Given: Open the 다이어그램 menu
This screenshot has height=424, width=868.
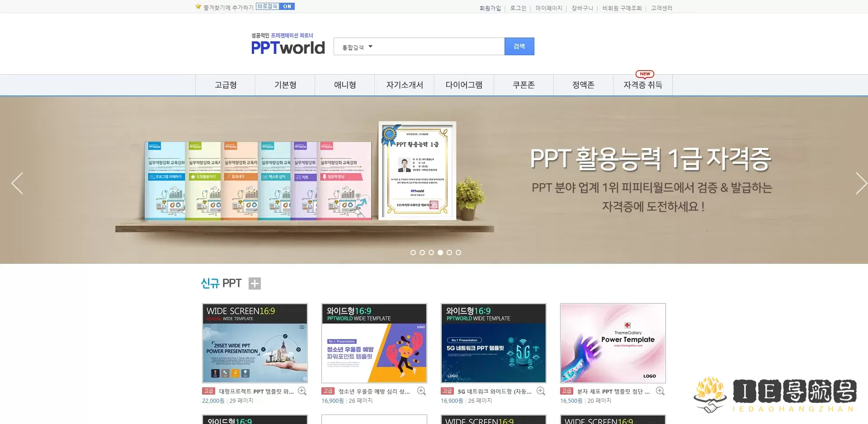Looking at the screenshot, I should (x=464, y=85).
